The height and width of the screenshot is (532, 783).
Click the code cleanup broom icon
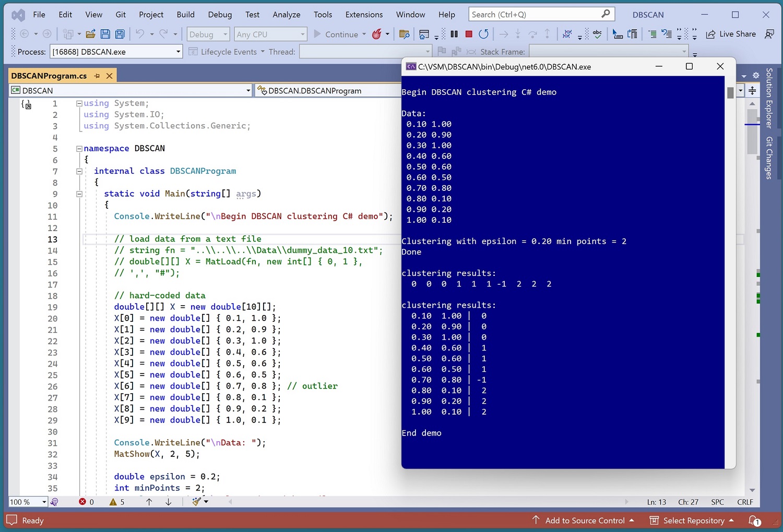click(x=197, y=502)
